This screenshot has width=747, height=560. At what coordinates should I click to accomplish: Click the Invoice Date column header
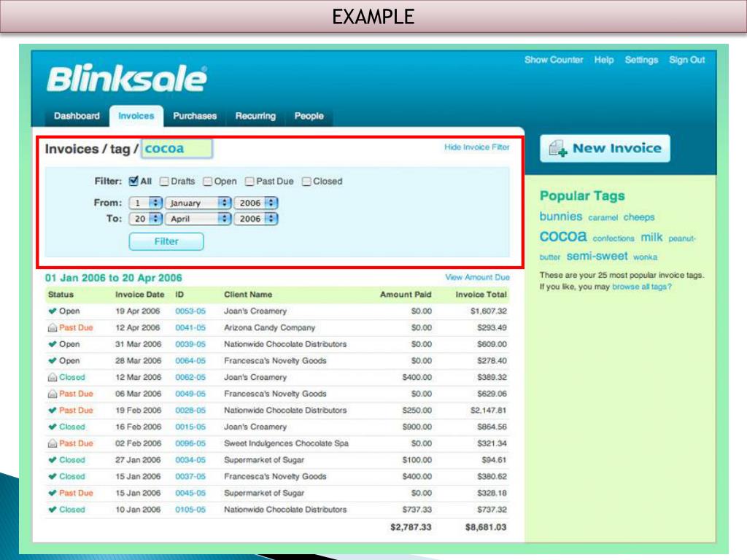click(x=139, y=295)
